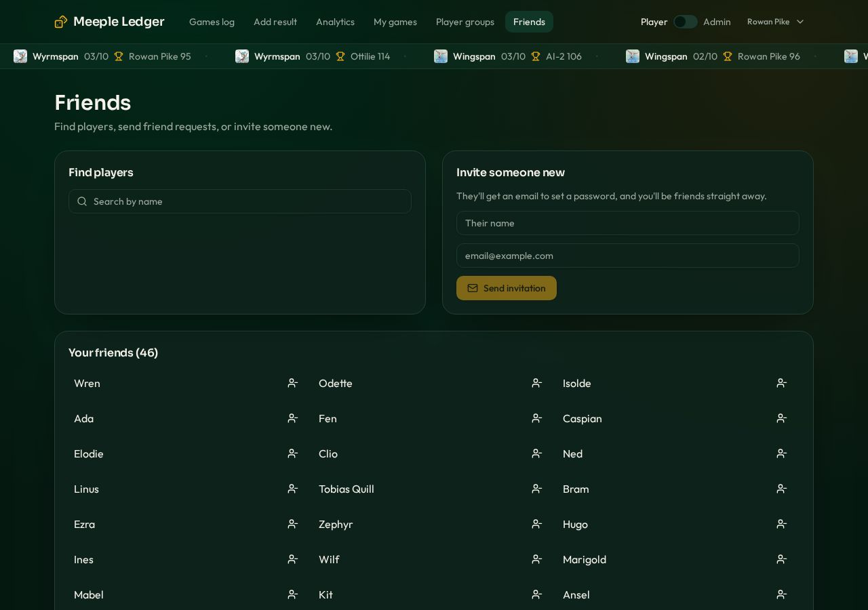The width and height of the screenshot is (868, 610).
Task: Remove Elodie from friends
Action: pyautogui.click(x=293, y=453)
